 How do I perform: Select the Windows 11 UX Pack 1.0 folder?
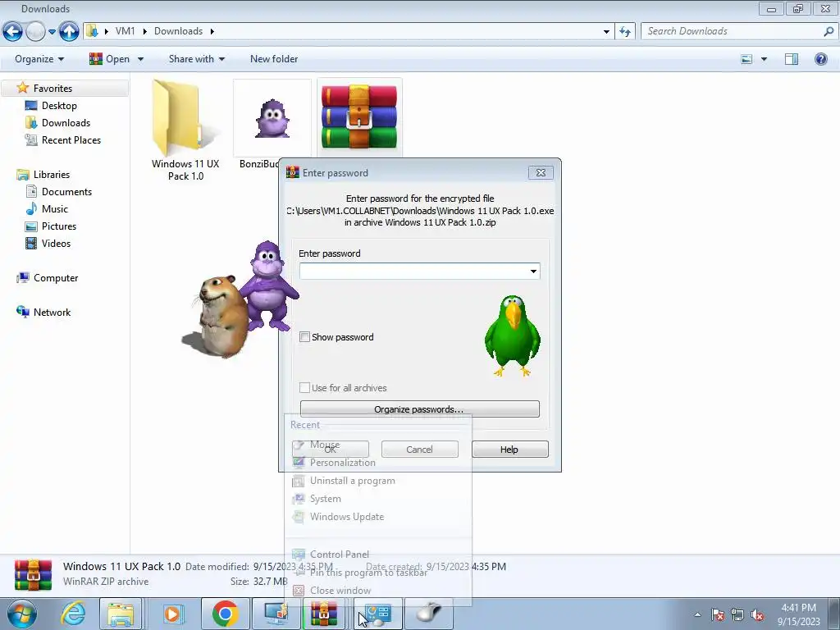185,130
